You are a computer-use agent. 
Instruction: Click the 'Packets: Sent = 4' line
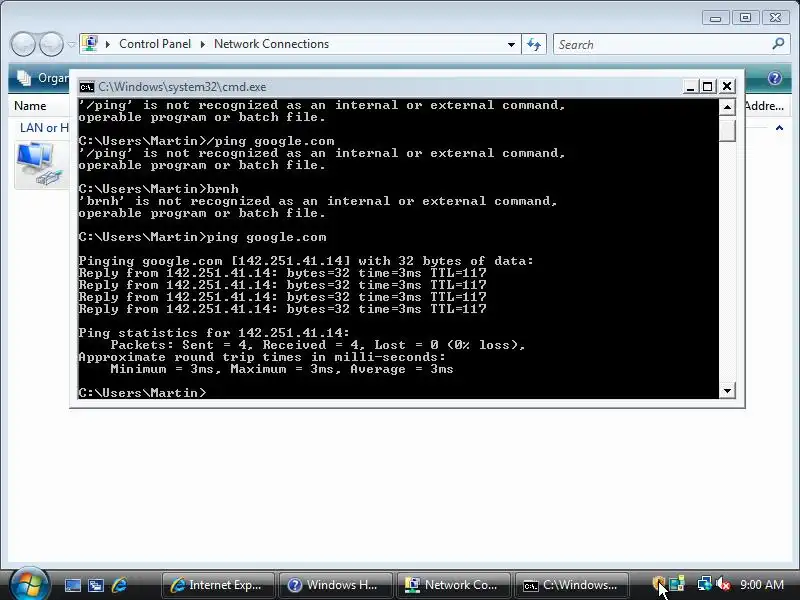coord(317,345)
